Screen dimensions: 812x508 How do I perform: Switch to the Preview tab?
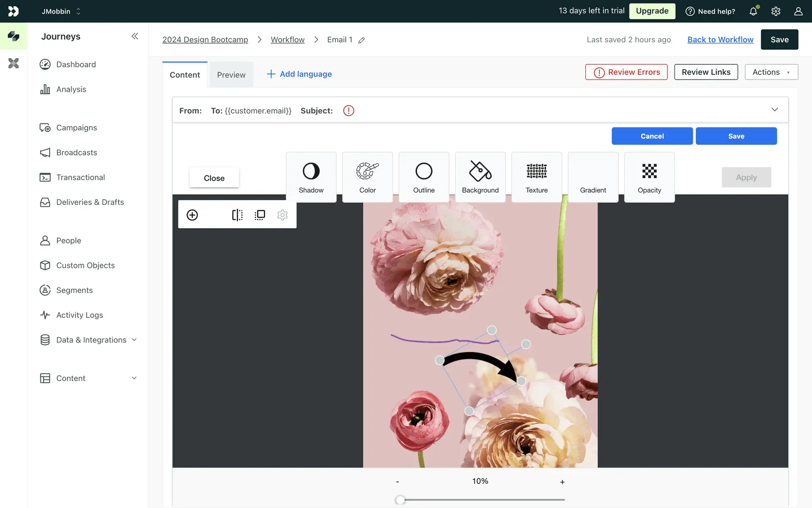click(231, 75)
